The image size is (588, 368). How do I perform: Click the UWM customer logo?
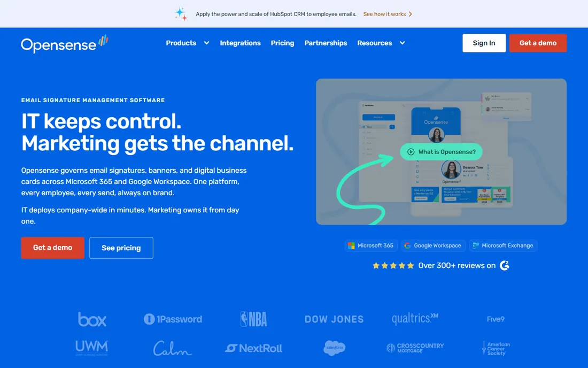[x=92, y=348]
